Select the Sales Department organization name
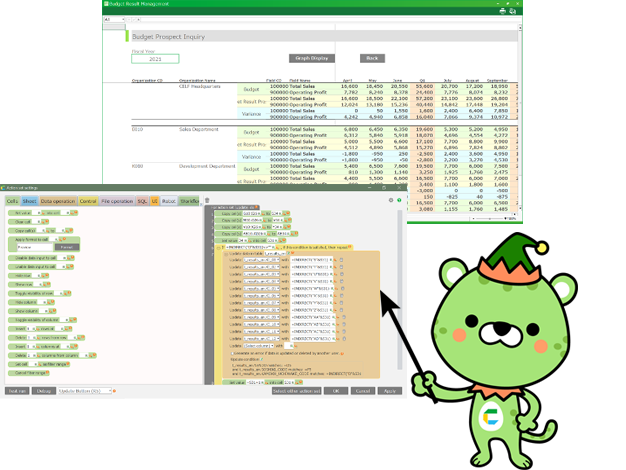 [199, 129]
